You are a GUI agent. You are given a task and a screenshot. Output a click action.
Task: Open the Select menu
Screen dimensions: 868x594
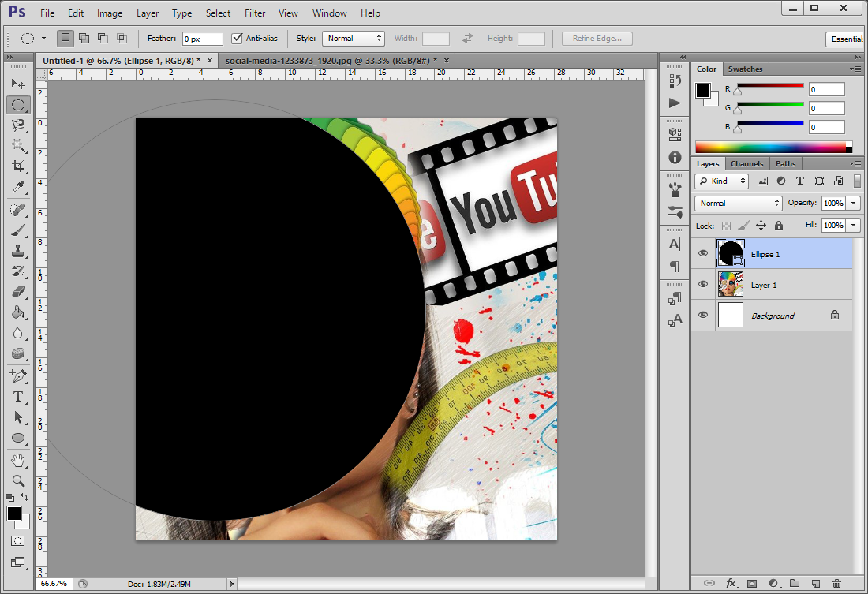coord(218,13)
